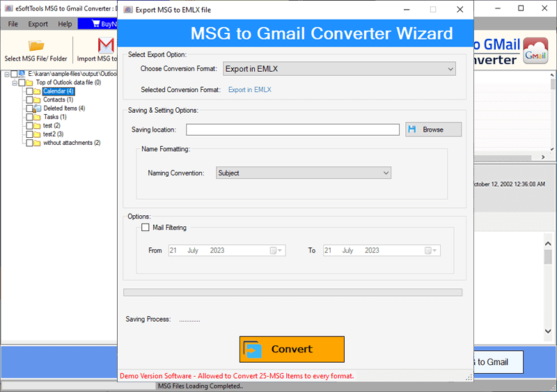Image resolution: width=557 pixels, height=392 pixels.
Task: Select the Tasks (1) tree item label
Action: [55, 117]
